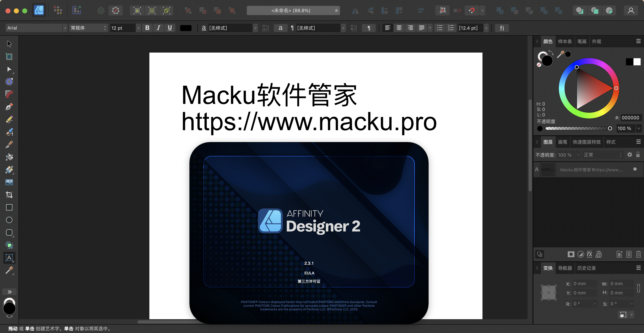Toggle Bold text formatting

(x=147, y=28)
